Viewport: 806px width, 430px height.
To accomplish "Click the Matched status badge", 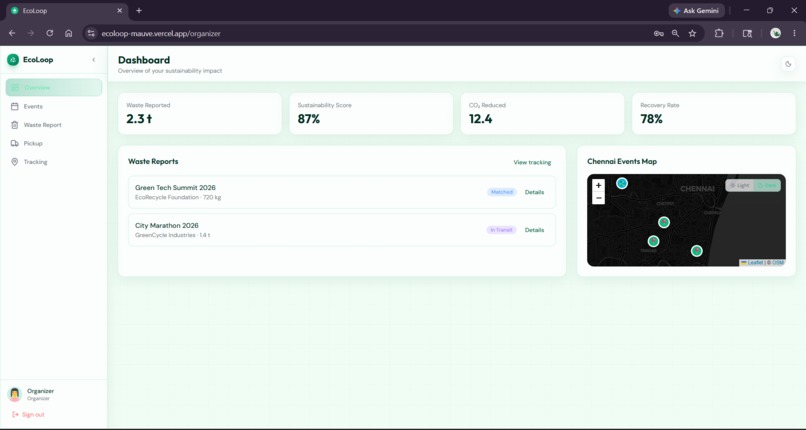I will [x=502, y=192].
